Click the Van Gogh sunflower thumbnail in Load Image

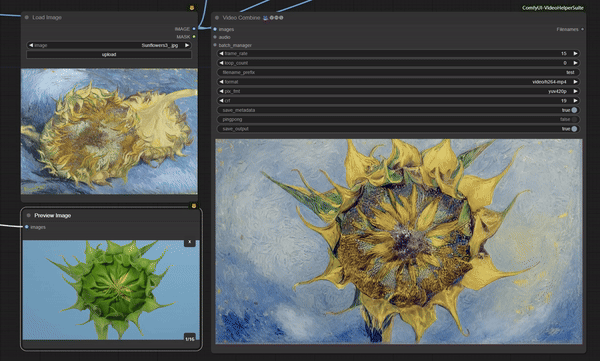click(x=109, y=131)
